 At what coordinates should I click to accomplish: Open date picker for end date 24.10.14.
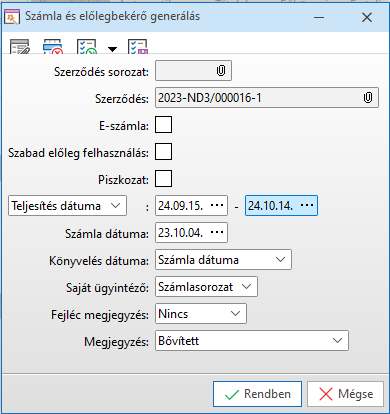click(x=307, y=206)
